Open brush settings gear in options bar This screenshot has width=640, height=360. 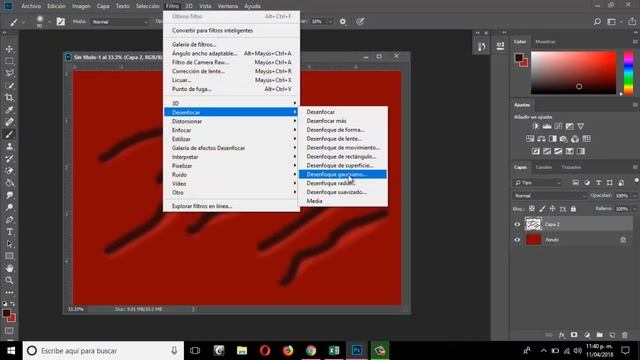click(343, 22)
